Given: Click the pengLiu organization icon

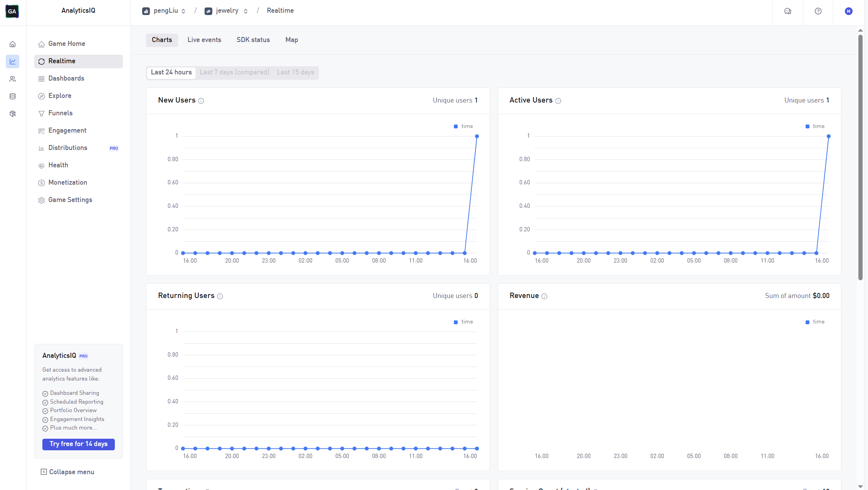Looking at the screenshot, I should coord(146,11).
